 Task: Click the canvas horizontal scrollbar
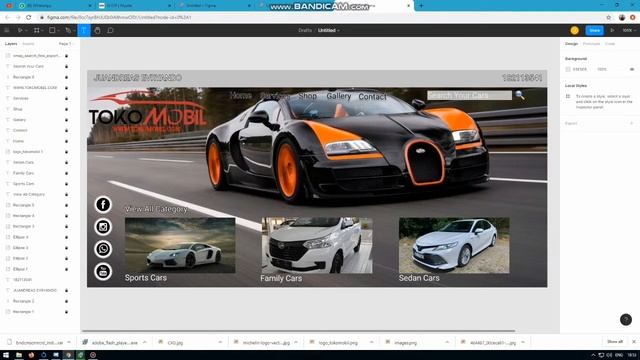[299, 331]
